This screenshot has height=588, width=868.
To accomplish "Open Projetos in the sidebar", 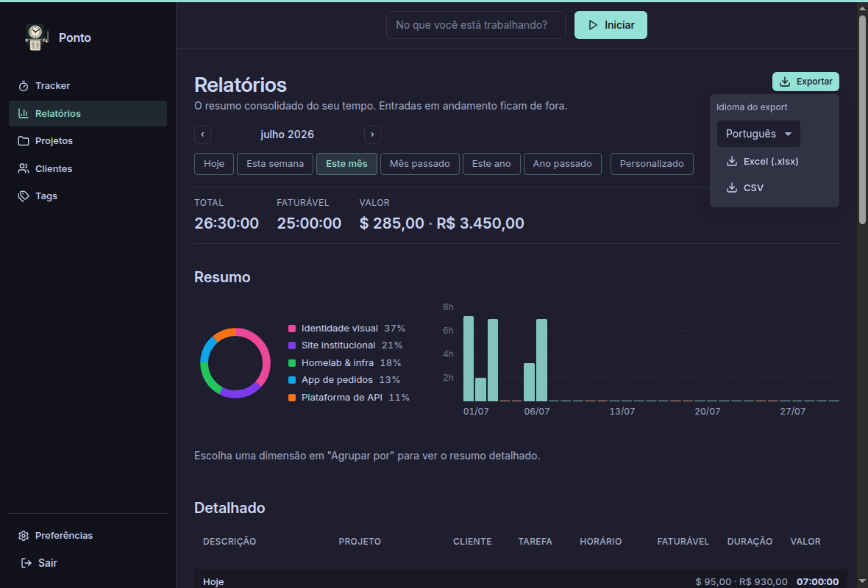I will [x=88, y=141].
